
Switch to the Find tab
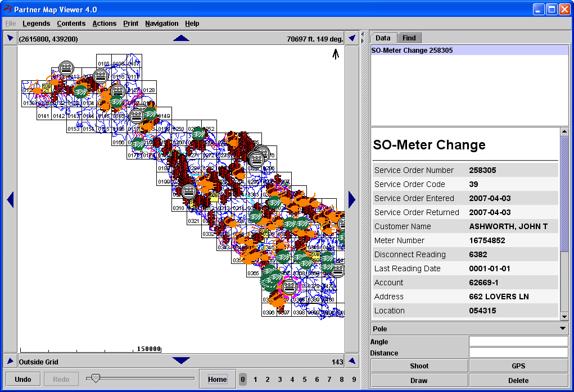pyautogui.click(x=409, y=38)
